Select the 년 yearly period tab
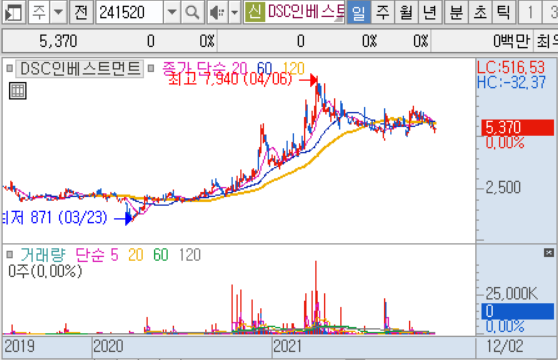This screenshot has height=360, width=558. (430, 13)
